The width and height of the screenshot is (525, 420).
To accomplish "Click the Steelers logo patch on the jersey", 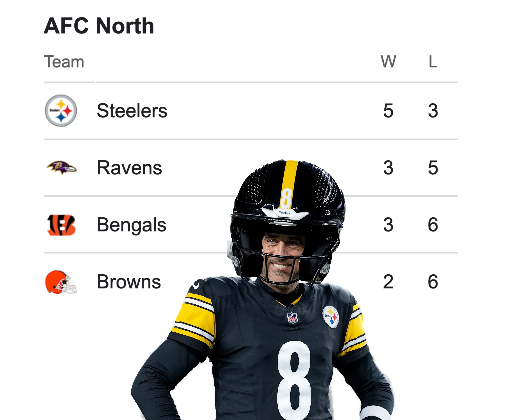I will (x=331, y=317).
